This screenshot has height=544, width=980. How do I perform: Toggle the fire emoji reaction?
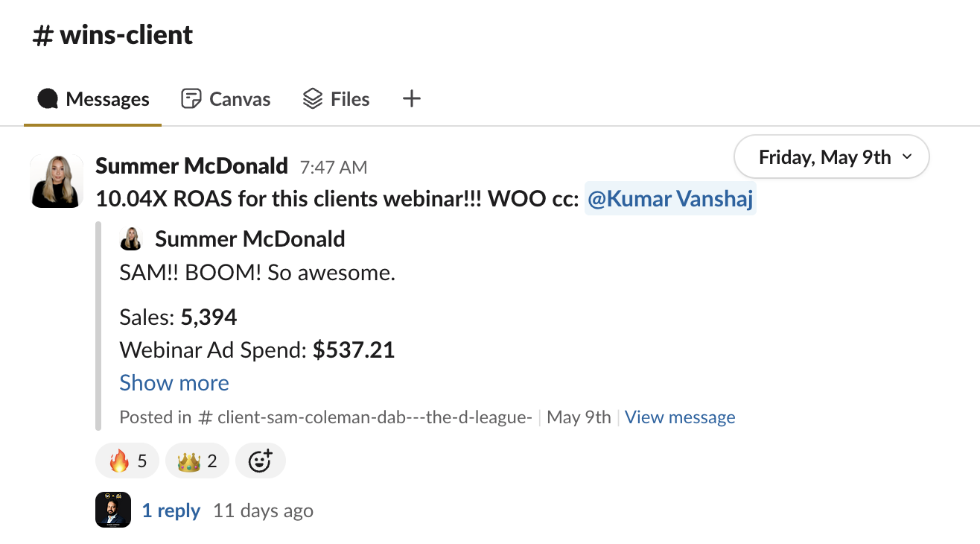tap(127, 461)
